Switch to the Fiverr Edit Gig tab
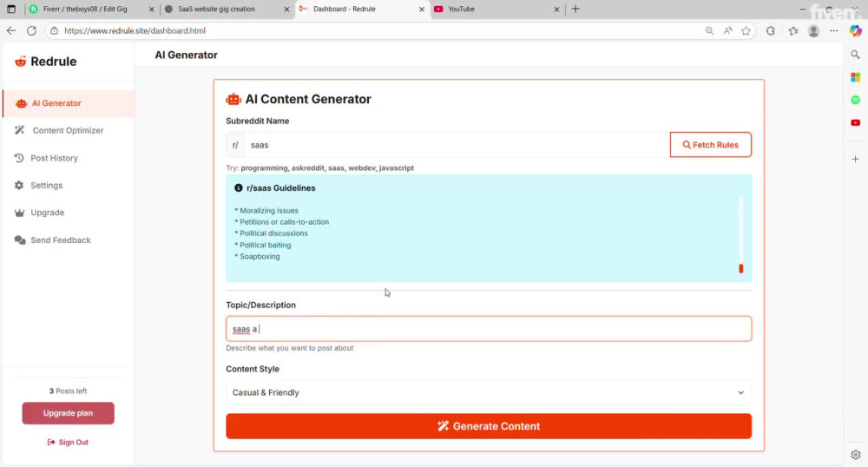The image size is (868, 467). point(92,9)
